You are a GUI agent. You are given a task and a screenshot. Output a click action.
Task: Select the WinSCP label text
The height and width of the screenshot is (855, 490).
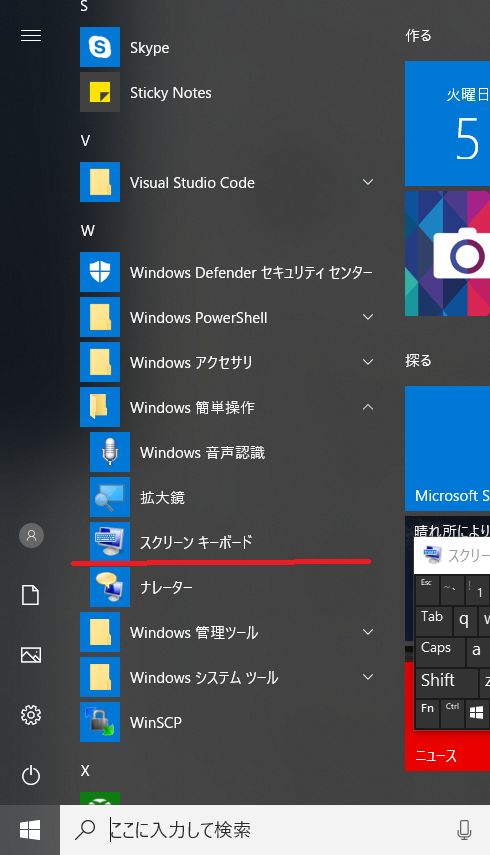(156, 722)
